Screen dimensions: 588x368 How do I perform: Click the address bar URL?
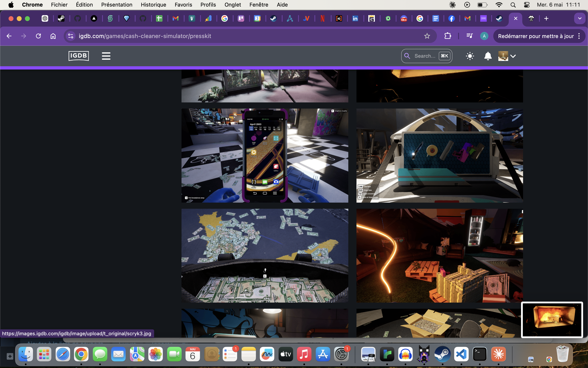(x=145, y=36)
